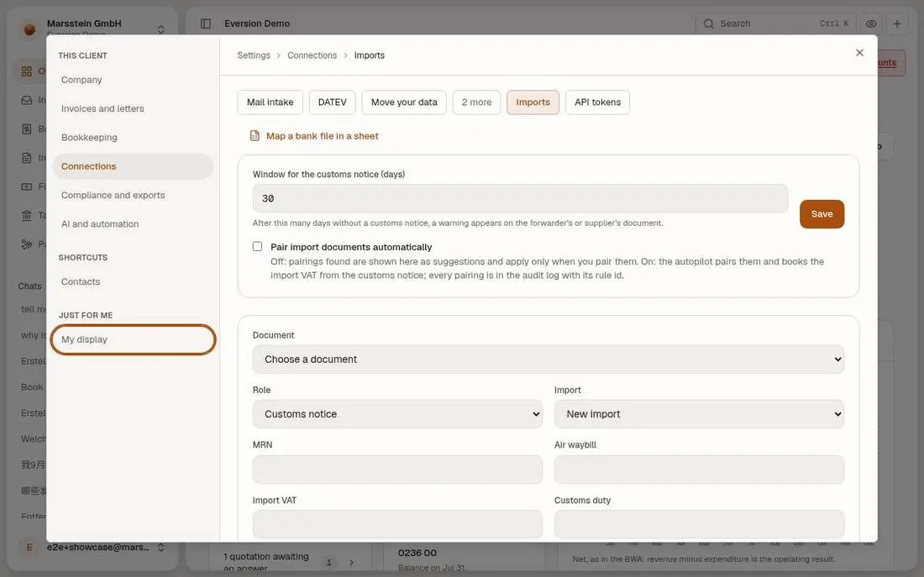Select Connections in the settings sidebar
Image resolution: width=924 pixels, height=577 pixels.
(x=133, y=166)
